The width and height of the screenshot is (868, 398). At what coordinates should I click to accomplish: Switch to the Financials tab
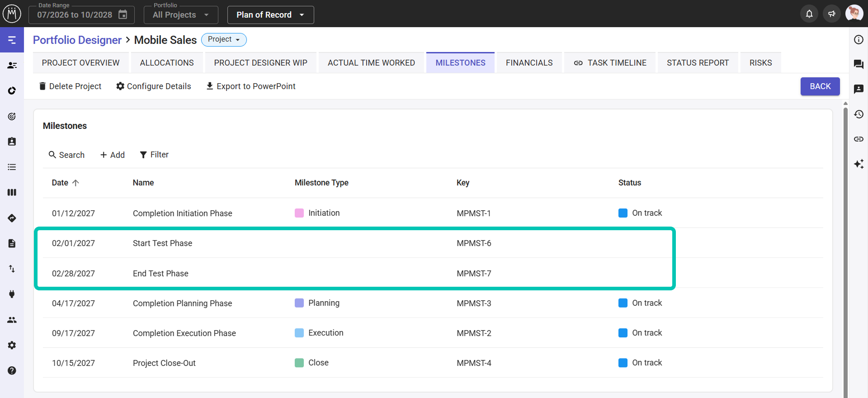tap(529, 63)
